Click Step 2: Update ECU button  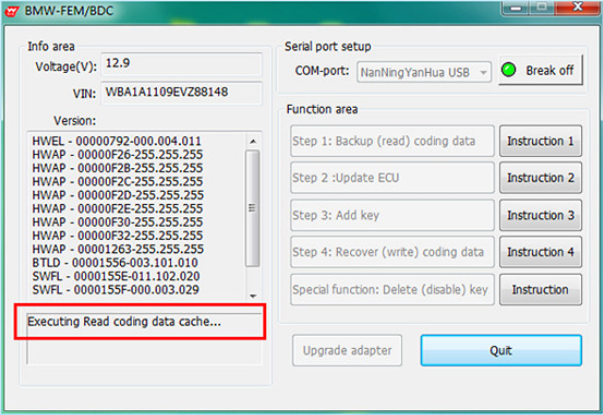(x=392, y=178)
